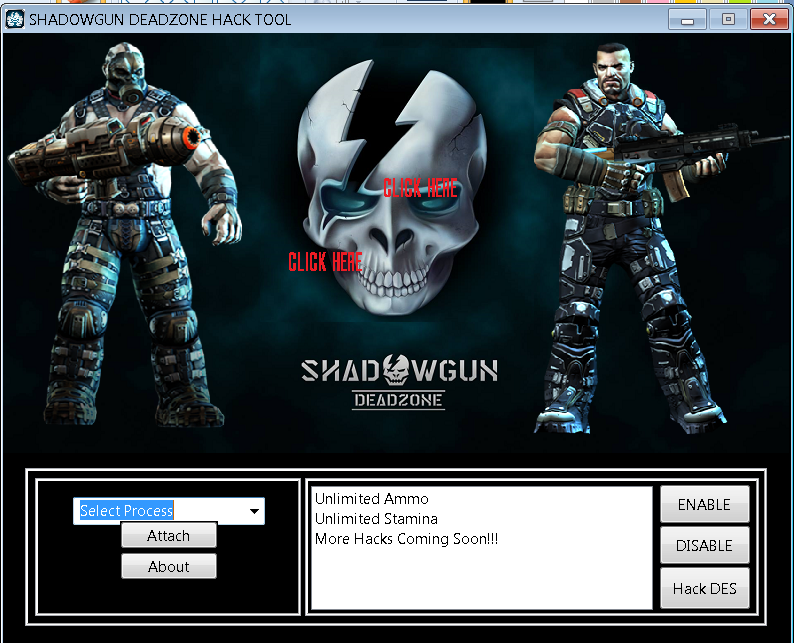
Task: Close the hack tool window
Action: click(769, 20)
